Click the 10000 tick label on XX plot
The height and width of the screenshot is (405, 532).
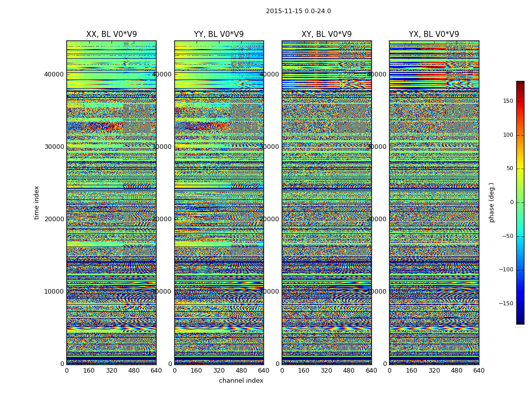point(54,292)
